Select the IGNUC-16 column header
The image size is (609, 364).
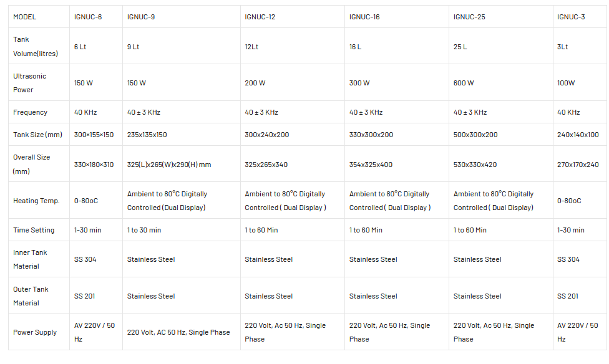[364, 17]
